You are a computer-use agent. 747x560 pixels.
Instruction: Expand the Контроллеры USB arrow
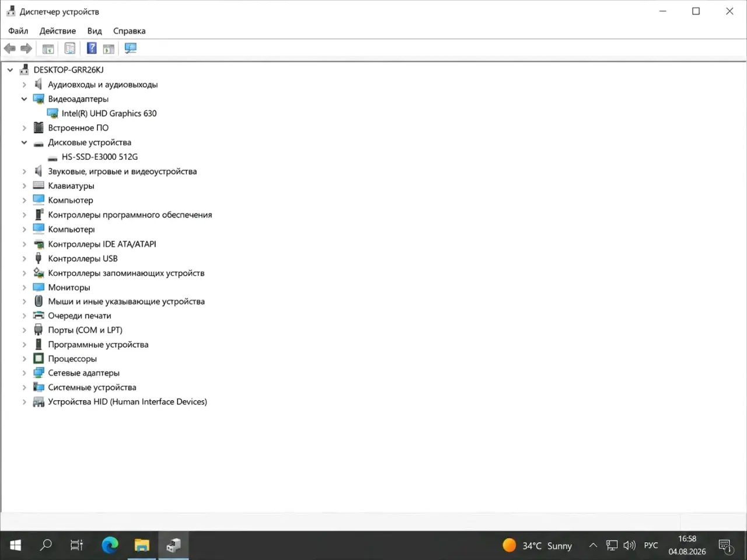coord(24,258)
